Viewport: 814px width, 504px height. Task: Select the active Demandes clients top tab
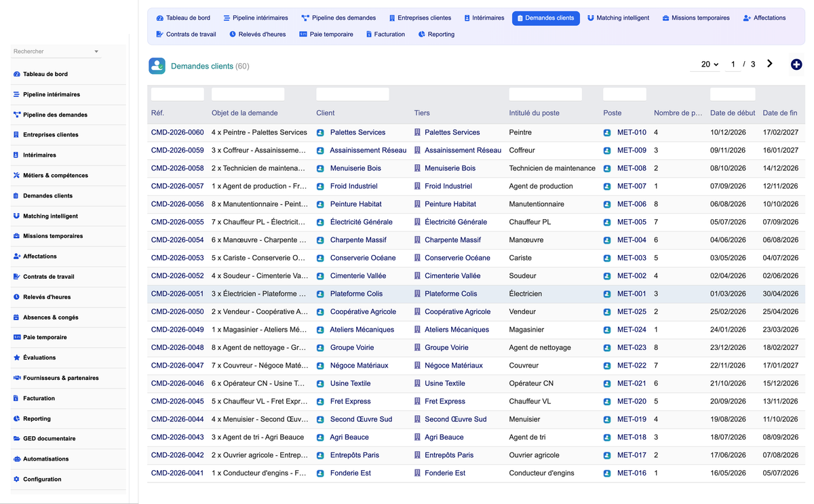click(545, 18)
